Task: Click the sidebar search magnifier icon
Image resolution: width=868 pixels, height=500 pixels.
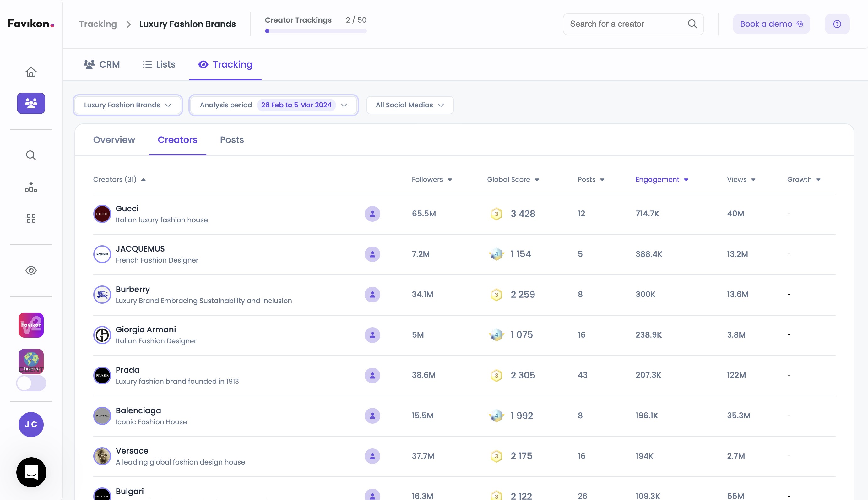Action: pos(31,155)
